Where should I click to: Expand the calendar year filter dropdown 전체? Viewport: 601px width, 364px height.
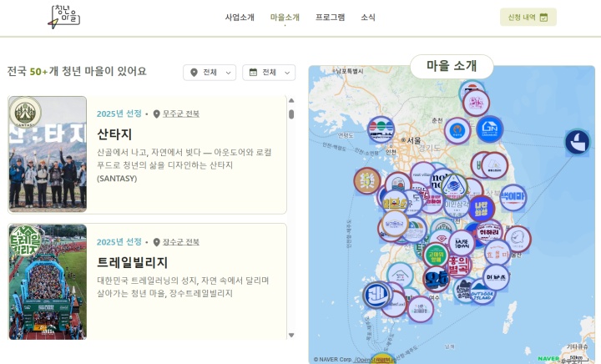pos(269,73)
